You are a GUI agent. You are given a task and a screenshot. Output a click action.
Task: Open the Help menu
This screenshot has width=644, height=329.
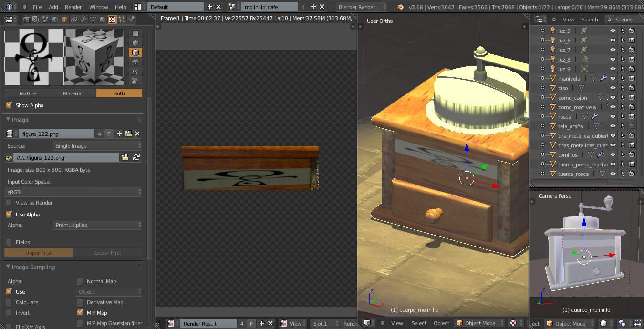point(121,7)
